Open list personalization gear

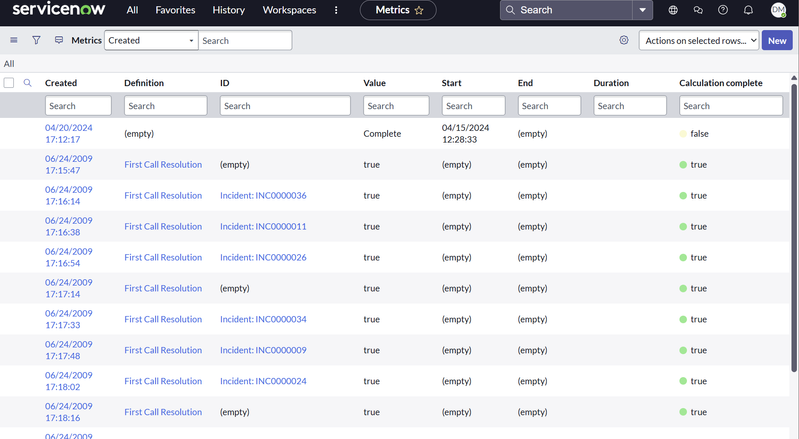tap(624, 40)
